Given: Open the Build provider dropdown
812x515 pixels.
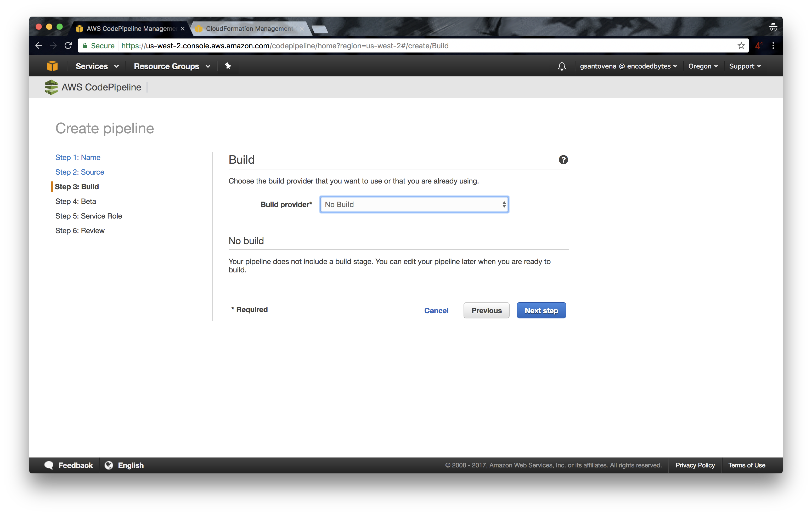Looking at the screenshot, I should tap(414, 205).
